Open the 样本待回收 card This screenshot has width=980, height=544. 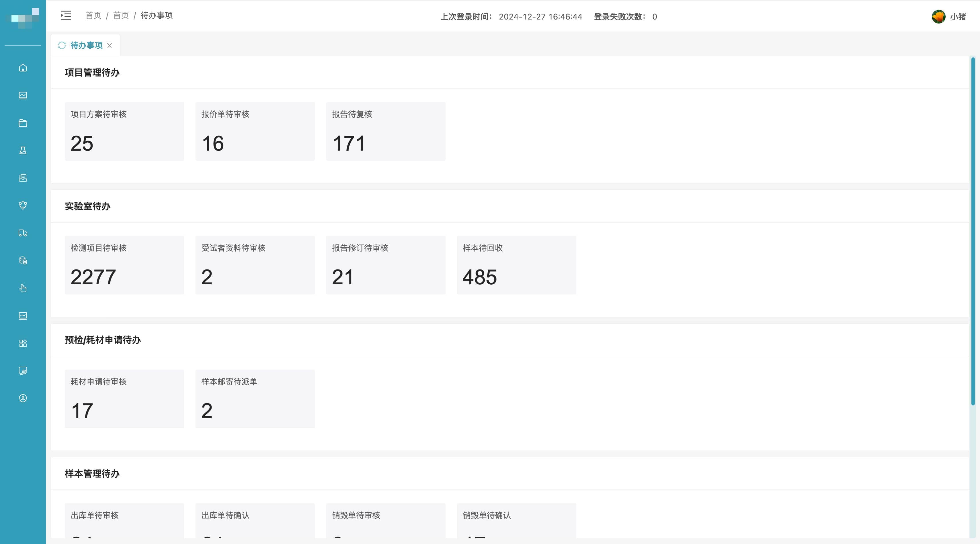click(x=516, y=265)
